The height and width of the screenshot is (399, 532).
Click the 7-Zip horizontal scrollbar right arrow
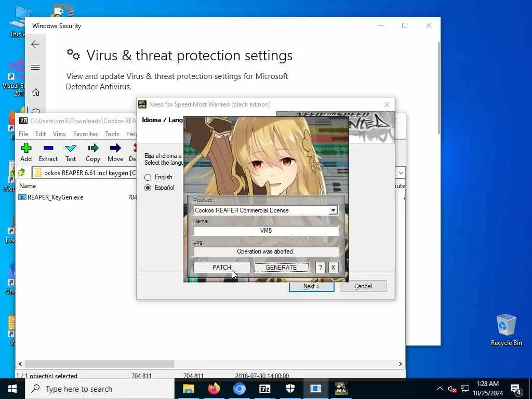pos(401,364)
